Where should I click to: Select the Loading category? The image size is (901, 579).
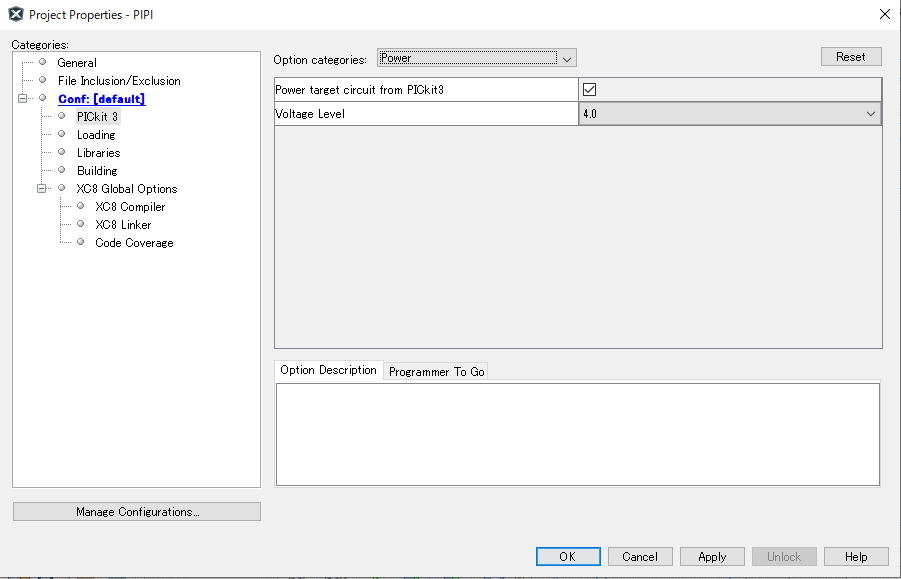[96, 135]
